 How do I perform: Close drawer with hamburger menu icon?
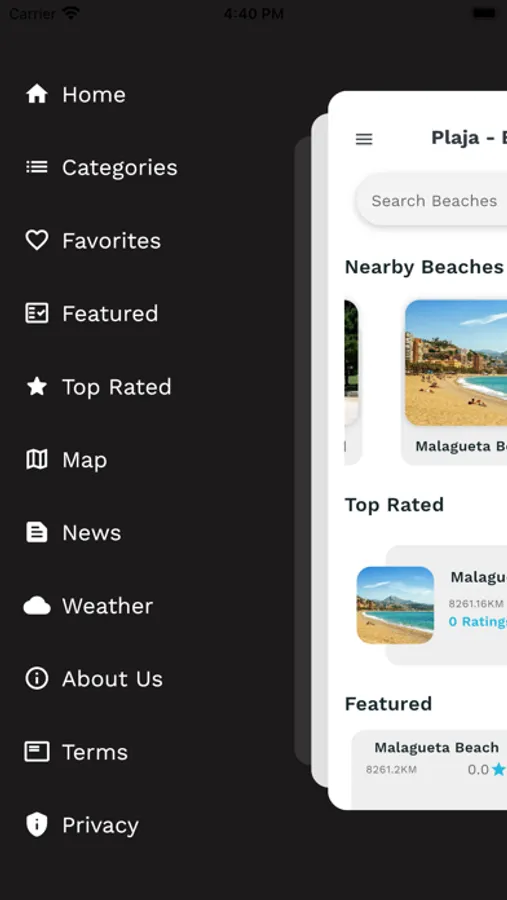click(364, 139)
